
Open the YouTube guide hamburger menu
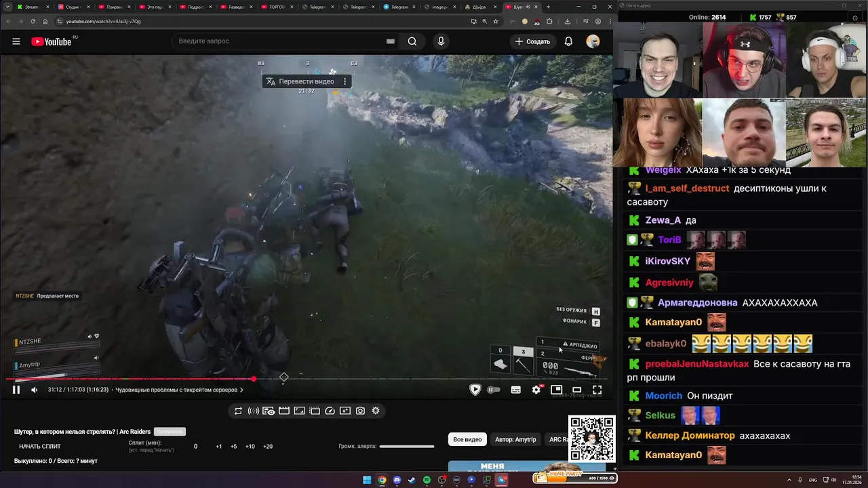tap(16, 41)
